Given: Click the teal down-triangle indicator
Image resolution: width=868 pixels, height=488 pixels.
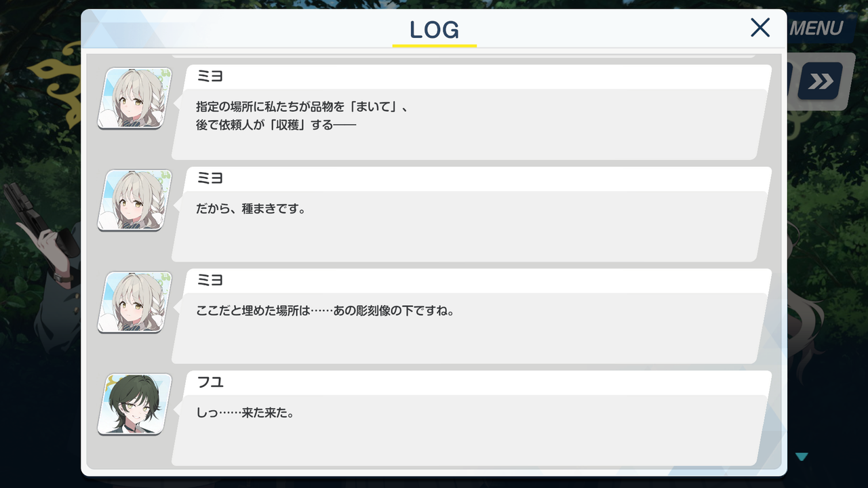Looking at the screenshot, I should tap(802, 457).
